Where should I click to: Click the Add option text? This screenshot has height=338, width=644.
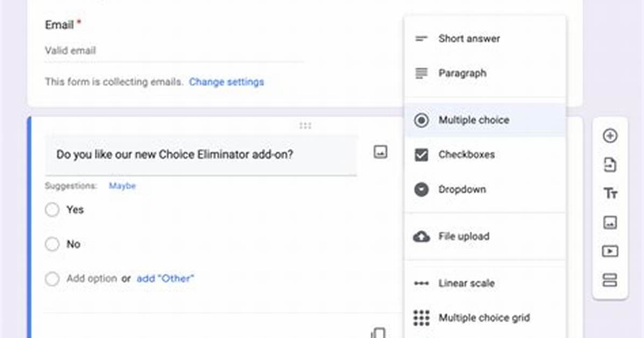pyautogui.click(x=92, y=278)
